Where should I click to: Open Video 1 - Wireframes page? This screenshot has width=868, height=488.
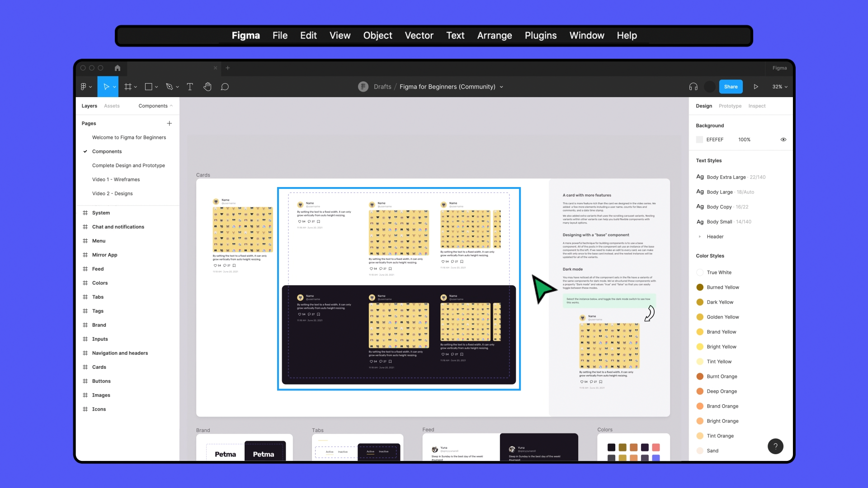[116, 179]
